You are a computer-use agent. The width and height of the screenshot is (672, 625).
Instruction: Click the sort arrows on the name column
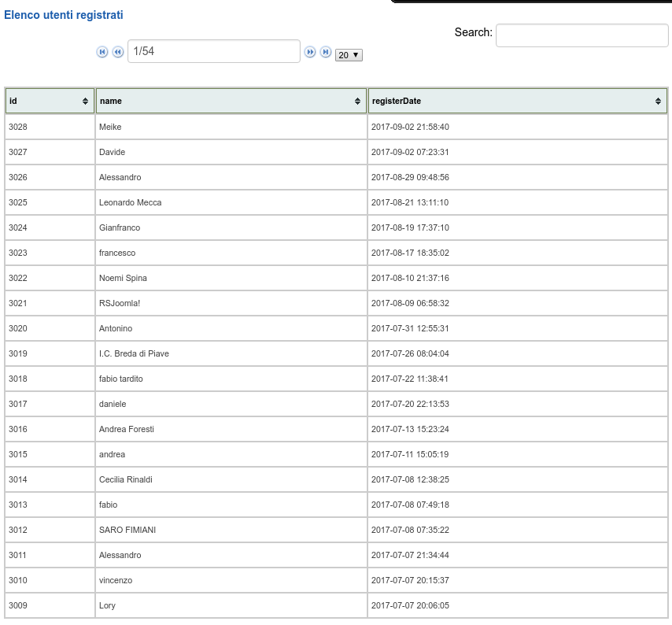pos(356,101)
